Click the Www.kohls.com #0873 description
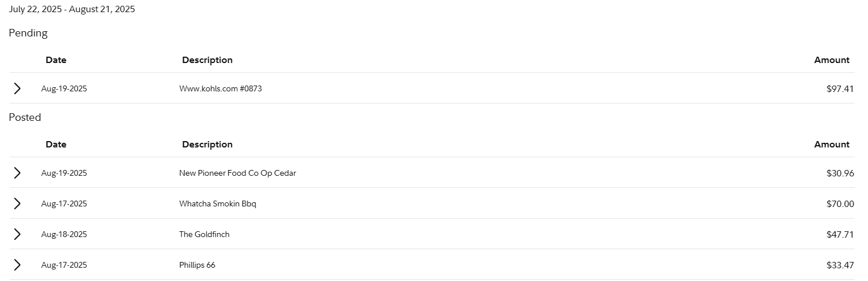 click(220, 88)
